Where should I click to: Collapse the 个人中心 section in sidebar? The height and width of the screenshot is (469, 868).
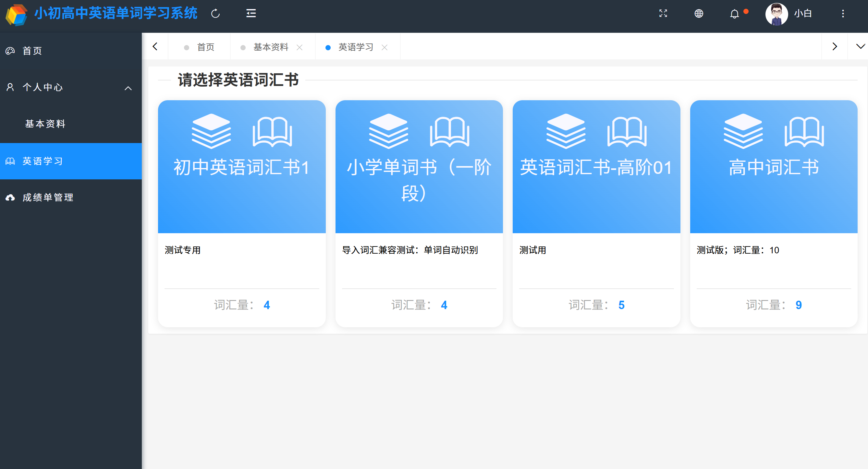tap(128, 88)
